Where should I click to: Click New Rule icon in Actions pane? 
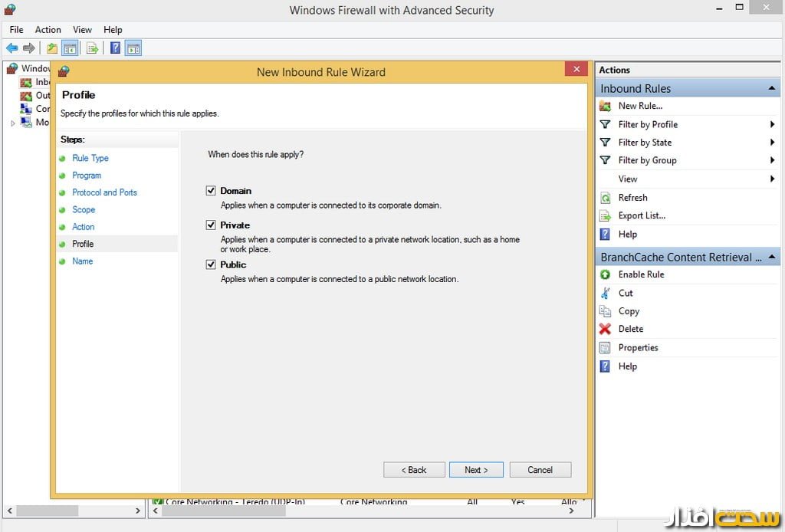pyautogui.click(x=605, y=106)
